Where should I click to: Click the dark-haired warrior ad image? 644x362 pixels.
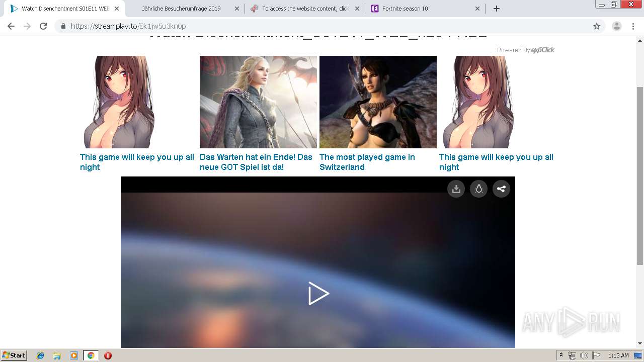pos(378,102)
